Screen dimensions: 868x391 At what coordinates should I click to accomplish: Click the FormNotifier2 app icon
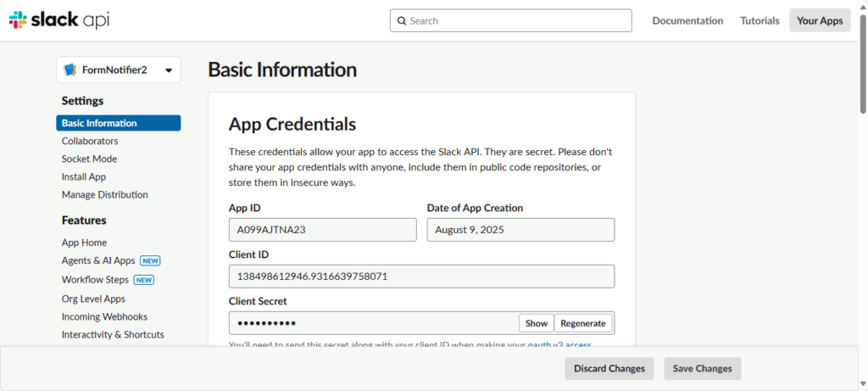pyautogui.click(x=70, y=70)
